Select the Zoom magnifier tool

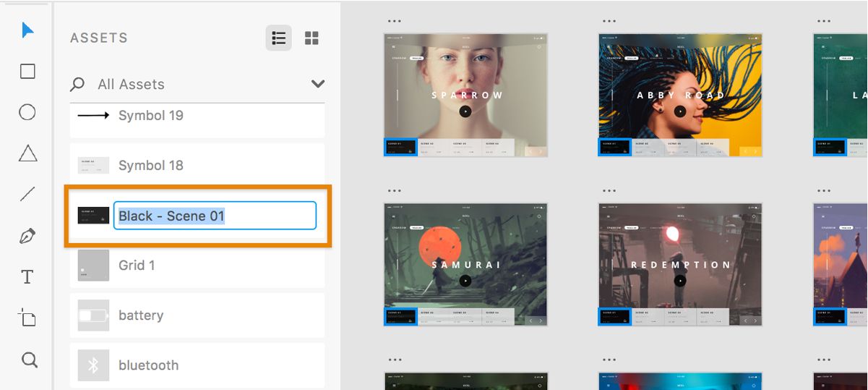29,360
